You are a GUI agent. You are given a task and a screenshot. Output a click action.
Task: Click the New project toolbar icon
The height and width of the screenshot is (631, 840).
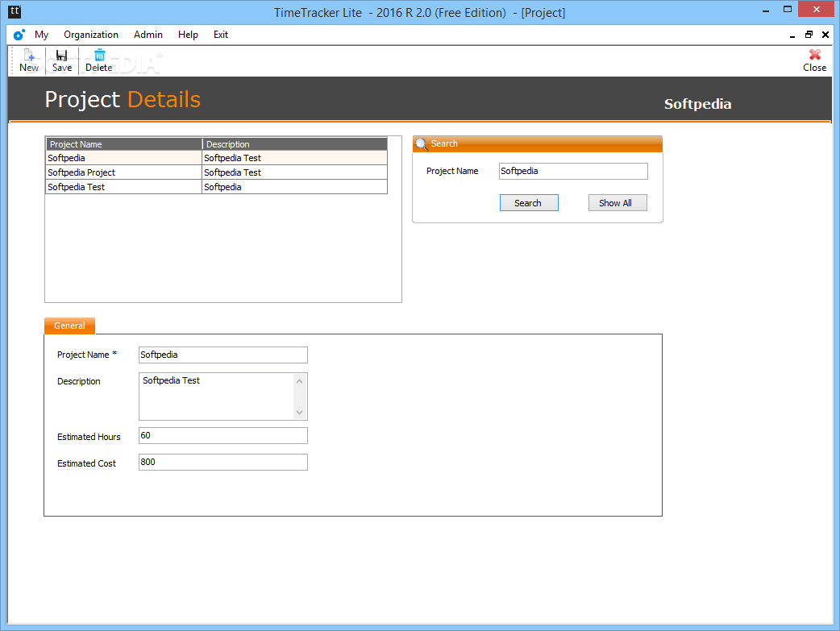(x=29, y=60)
